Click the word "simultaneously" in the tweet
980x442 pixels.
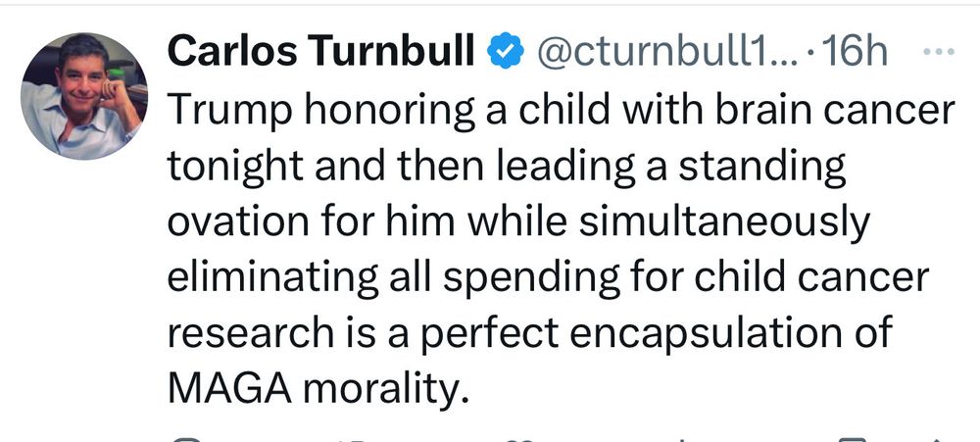click(724, 223)
